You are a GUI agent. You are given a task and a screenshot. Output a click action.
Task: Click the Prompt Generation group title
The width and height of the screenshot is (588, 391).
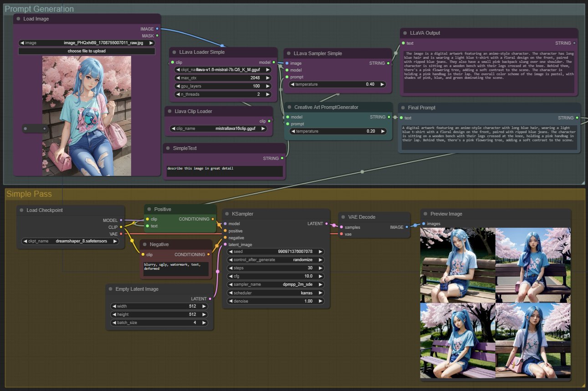click(x=39, y=9)
